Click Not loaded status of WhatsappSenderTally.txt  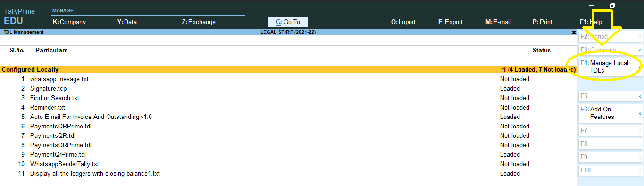click(515, 164)
